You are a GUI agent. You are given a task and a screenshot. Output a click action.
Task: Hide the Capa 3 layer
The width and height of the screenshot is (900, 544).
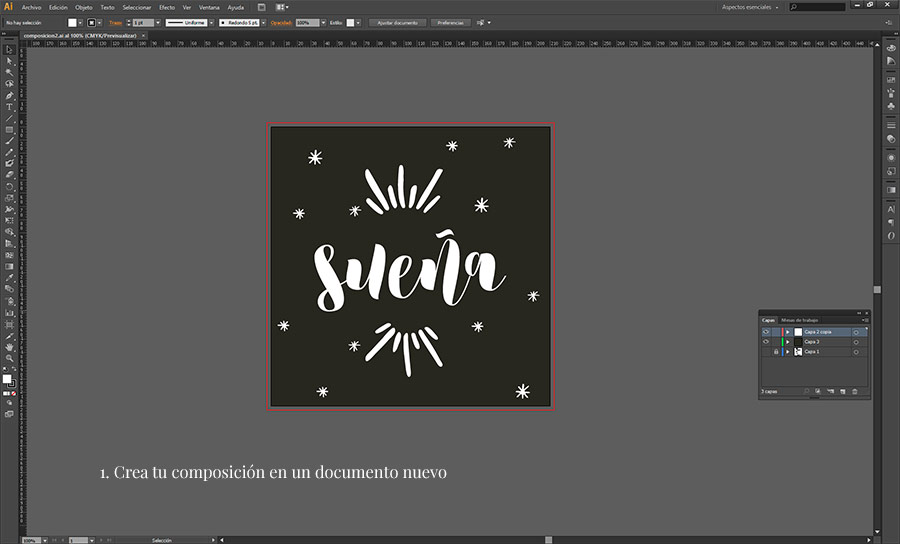766,341
